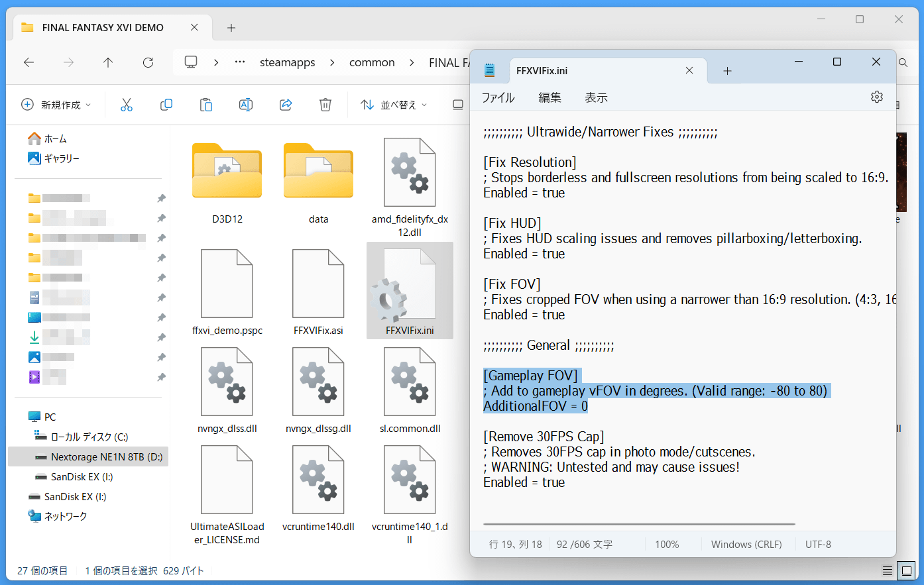Screen dimensions: 924x585
Task: Click the Cut scissors icon in Explorer
Action: pos(127,105)
